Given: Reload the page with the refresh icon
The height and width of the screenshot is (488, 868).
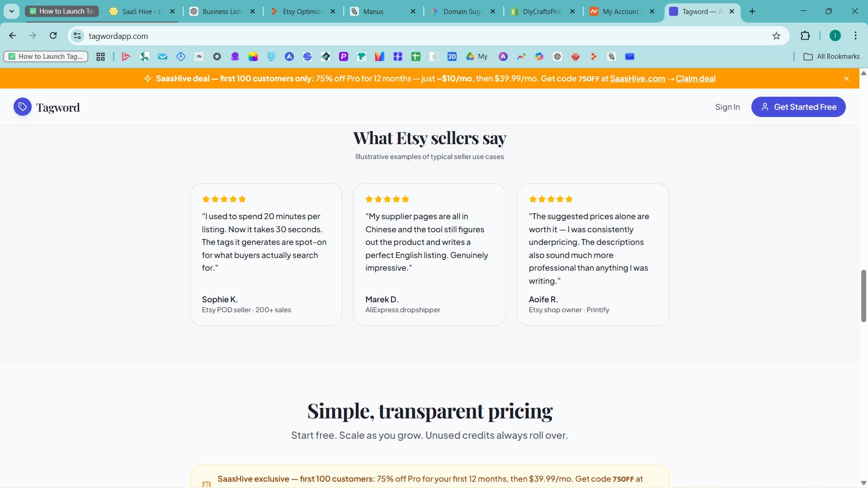Looking at the screenshot, I should (x=53, y=36).
